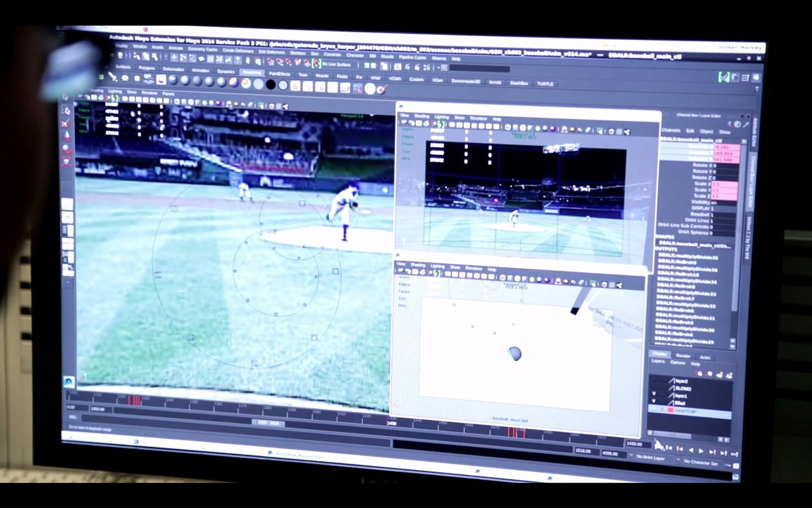Select the Rendering shelf's black color material swatch
This screenshot has height=508, width=812.
click(271, 83)
